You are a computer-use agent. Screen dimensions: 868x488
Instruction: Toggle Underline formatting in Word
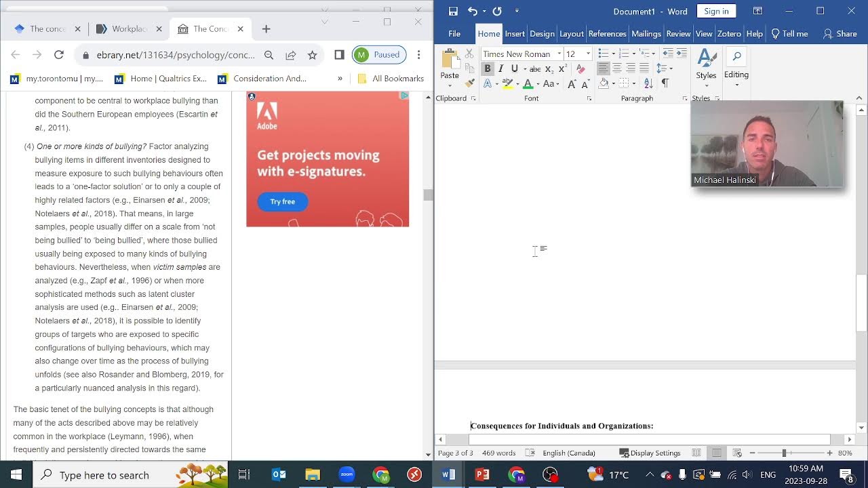(514, 68)
